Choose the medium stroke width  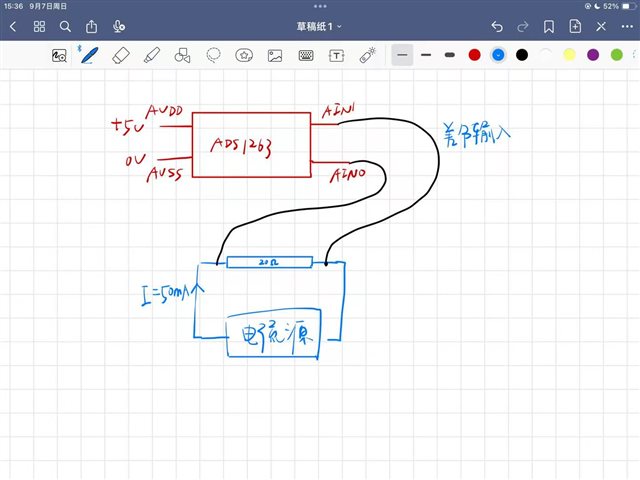tap(426, 55)
